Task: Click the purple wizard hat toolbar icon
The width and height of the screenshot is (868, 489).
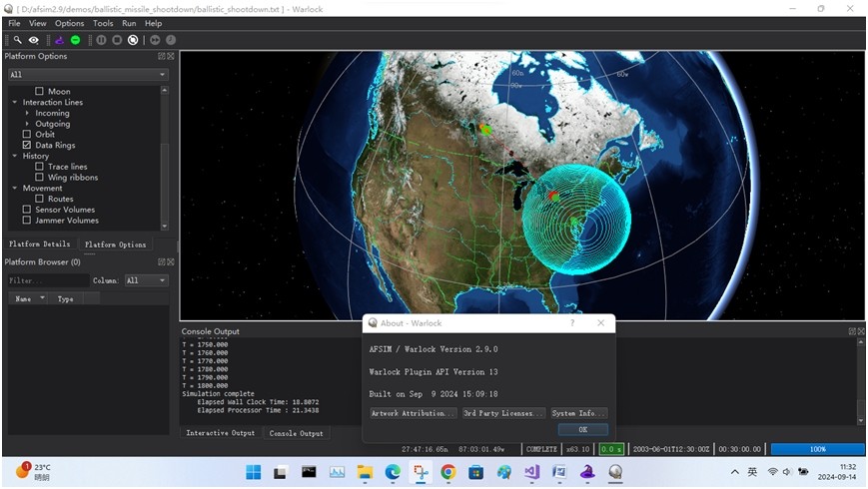Action: click(x=59, y=40)
